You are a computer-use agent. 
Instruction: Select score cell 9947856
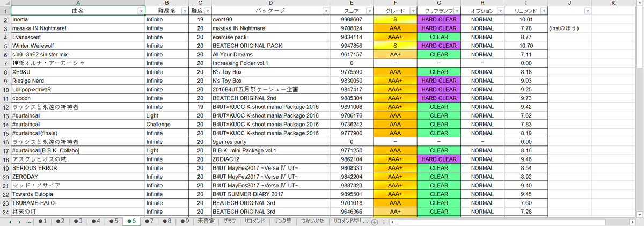352,46
